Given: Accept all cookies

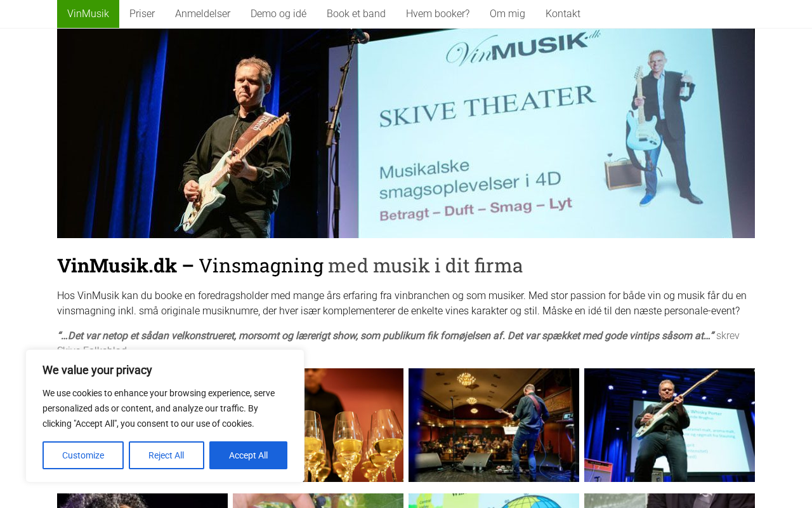Looking at the screenshot, I should (x=248, y=455).
